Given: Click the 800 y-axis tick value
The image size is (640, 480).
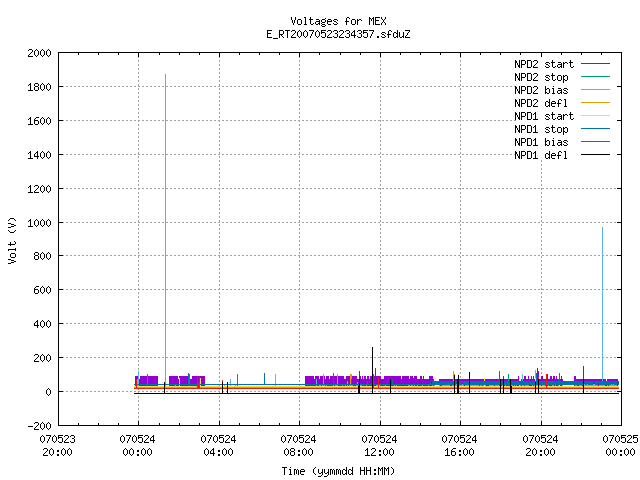Looking at the screenshot, I should pos(43,256).
